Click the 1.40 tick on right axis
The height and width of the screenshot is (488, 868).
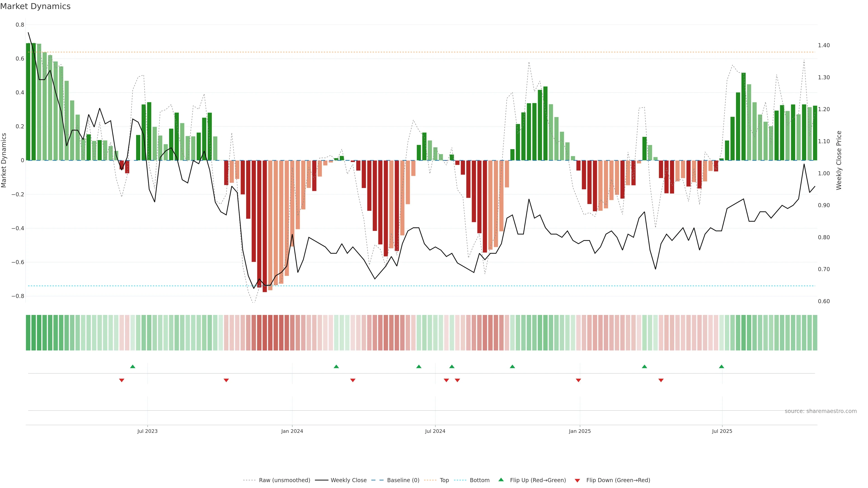pos(824,45)
